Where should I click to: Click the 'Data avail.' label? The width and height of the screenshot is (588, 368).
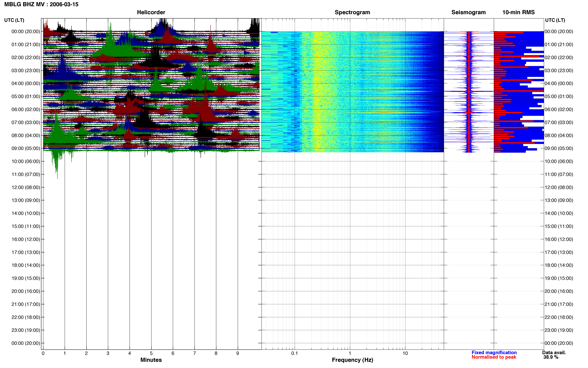(554, 352)
